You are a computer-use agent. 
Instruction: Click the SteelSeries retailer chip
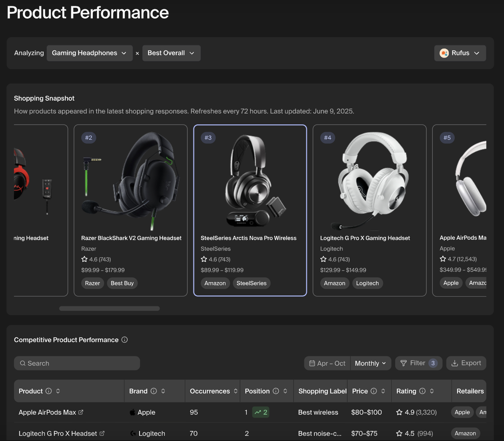(252, 283)
